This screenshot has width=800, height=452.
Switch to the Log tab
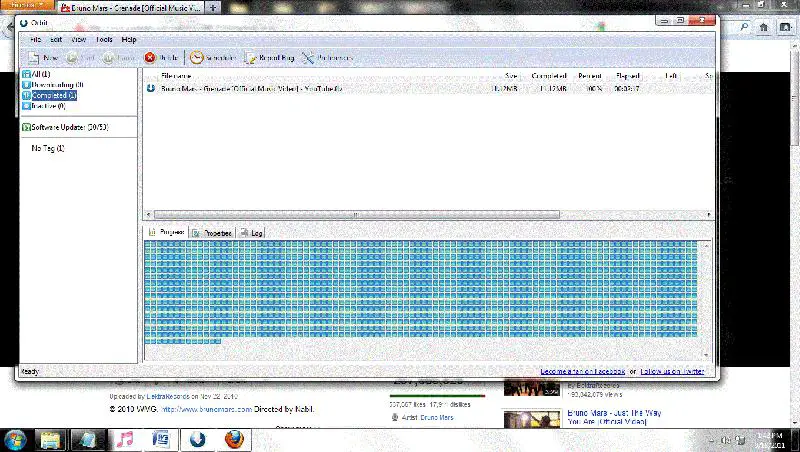tap(251, 233)
